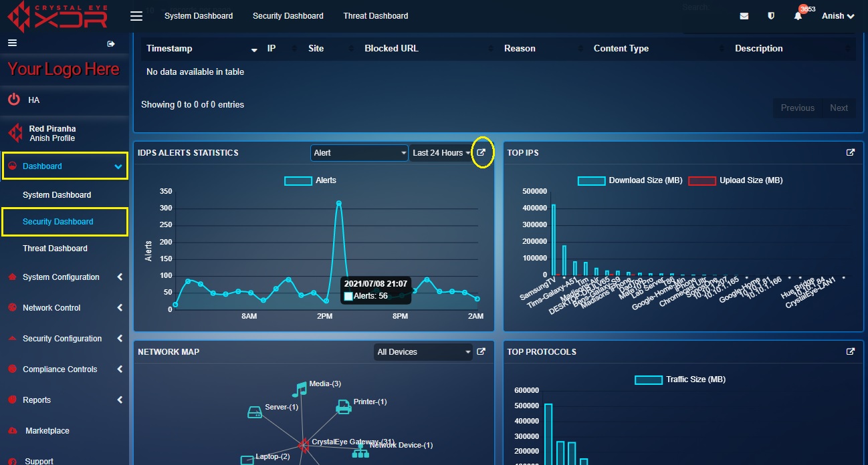The width and height of the screenshot is (868, 465).
Task: Sort the table by Description column
Action: pos(792,49)
